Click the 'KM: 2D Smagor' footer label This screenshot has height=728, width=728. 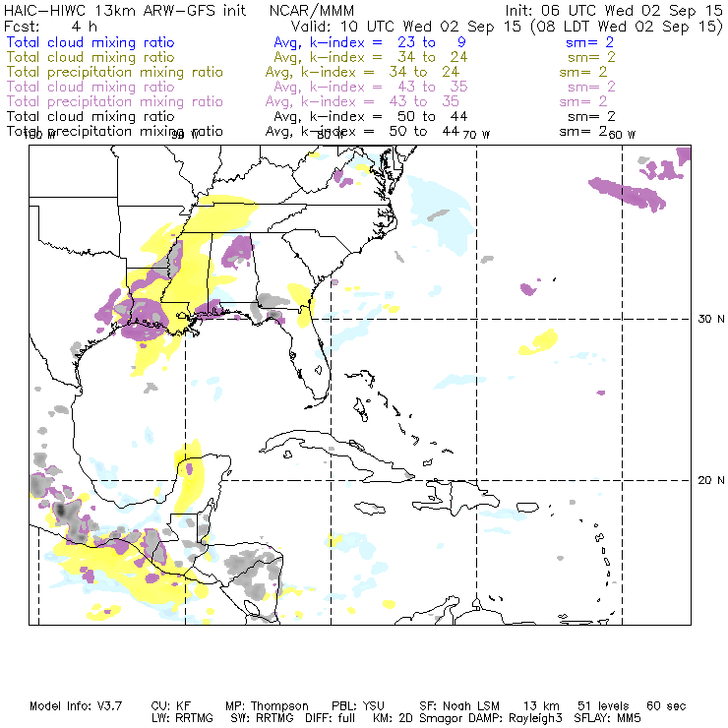(x=417, y=718)
